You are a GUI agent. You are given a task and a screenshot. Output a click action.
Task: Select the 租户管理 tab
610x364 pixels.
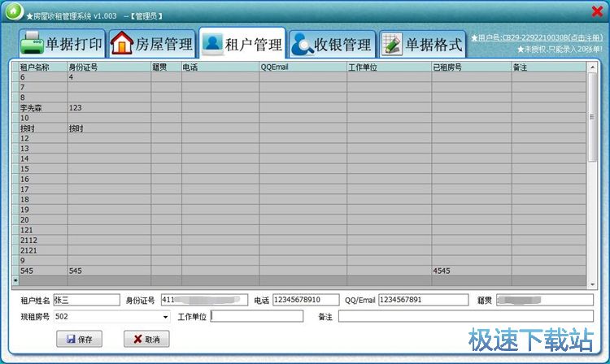point(242,44)
